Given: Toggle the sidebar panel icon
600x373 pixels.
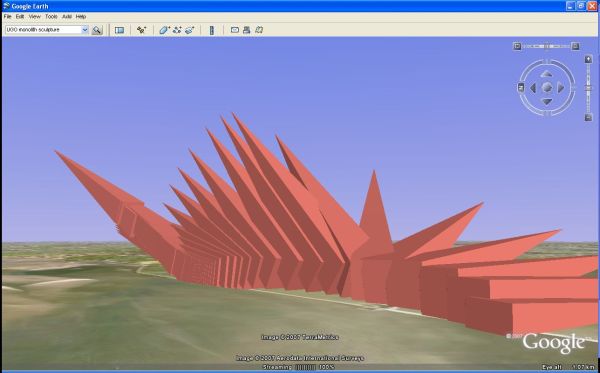Looking at the screenshot, I should tap(119, 30).
